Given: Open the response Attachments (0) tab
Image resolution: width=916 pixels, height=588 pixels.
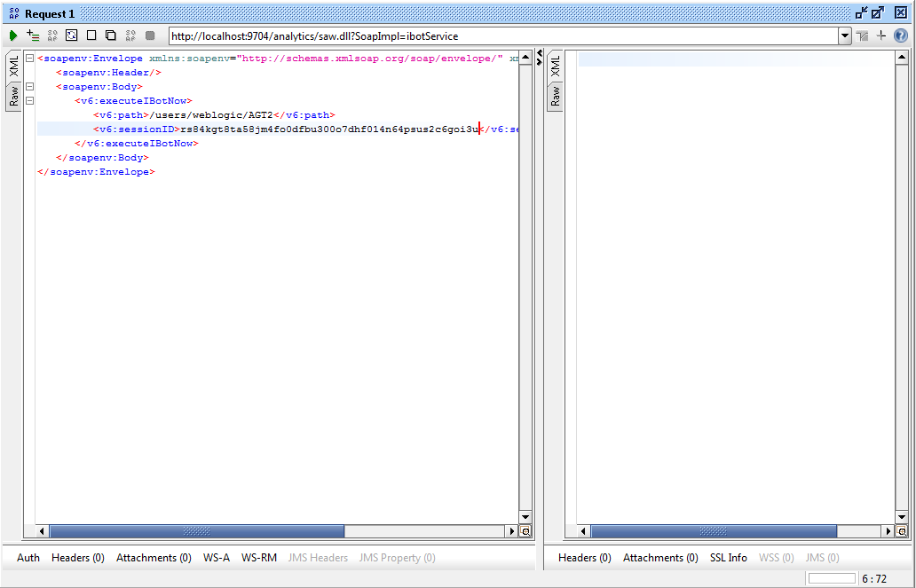Looking at the screenshot, I should [660, 558].
